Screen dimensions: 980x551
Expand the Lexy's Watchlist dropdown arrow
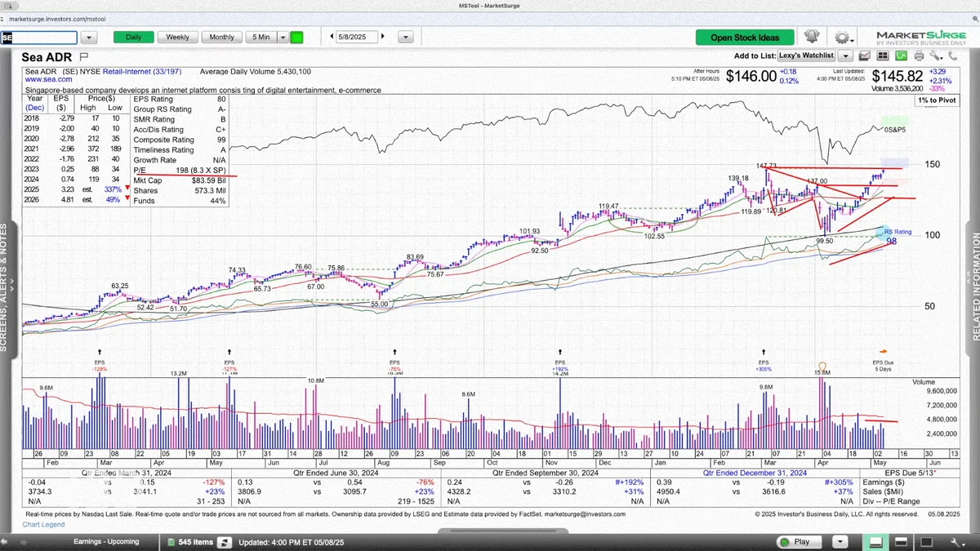tap(845, 56)
